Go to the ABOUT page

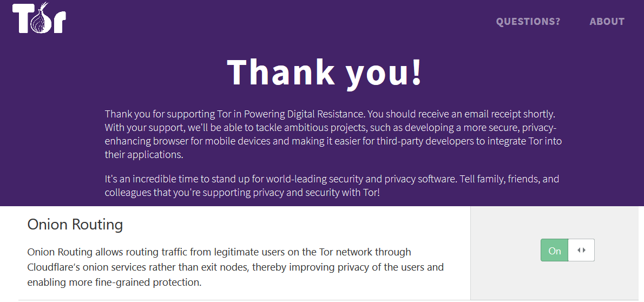click(x=607, y=22)
